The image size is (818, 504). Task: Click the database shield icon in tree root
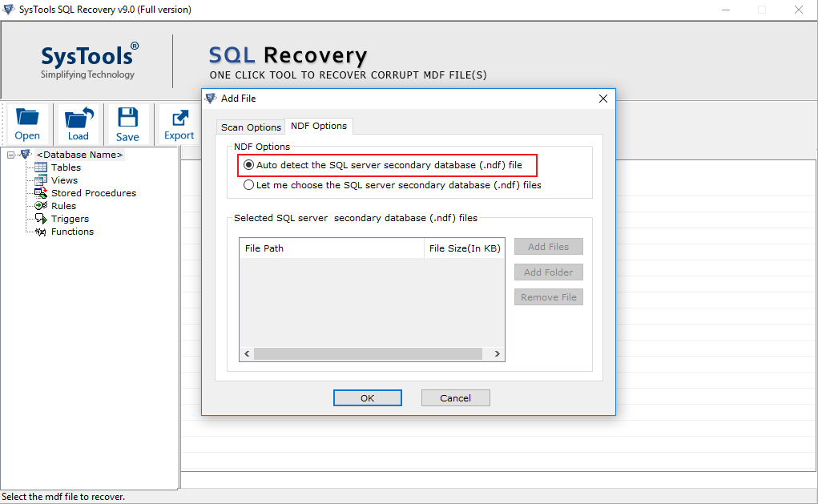(x=26, y=154)
